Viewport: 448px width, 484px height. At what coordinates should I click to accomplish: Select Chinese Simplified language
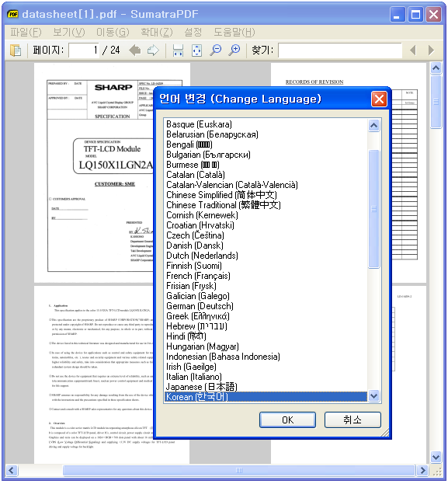266,195
